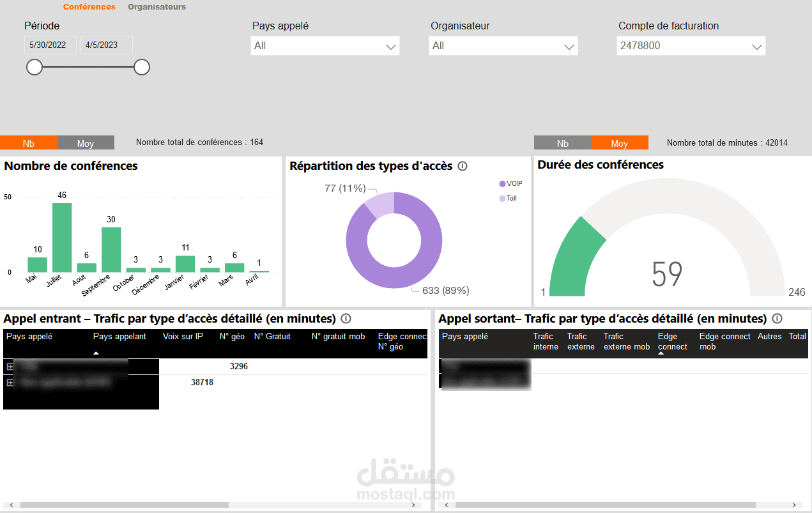
Task: Click VOIP legend marker in donut chart
Action: (502, 184)
